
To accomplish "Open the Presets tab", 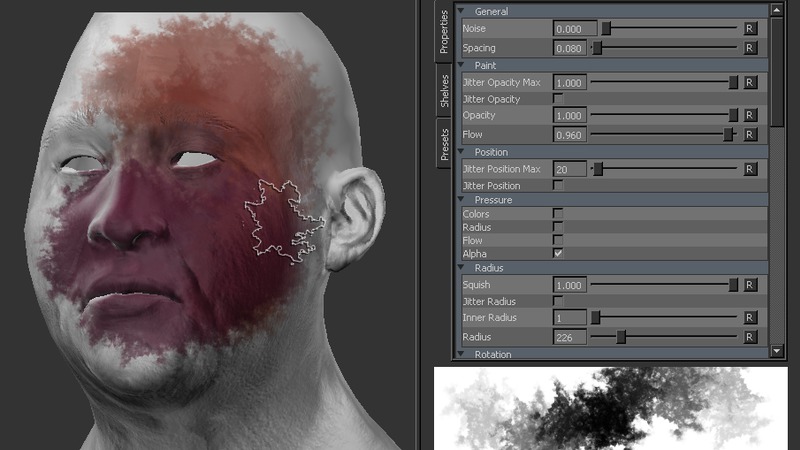I will pyautogui.click(x=444, y=145).
